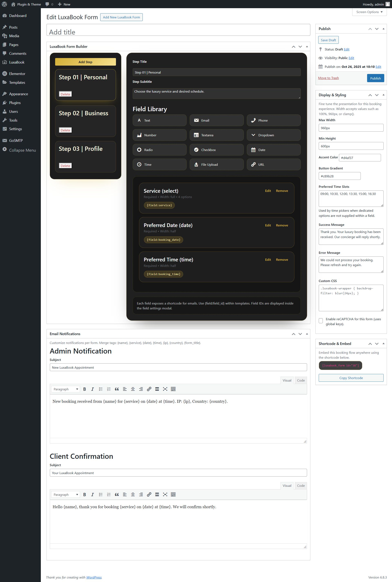The image size is (392, 582).
Task: Click Move to Trash link
Action: (x=328, y=78)
